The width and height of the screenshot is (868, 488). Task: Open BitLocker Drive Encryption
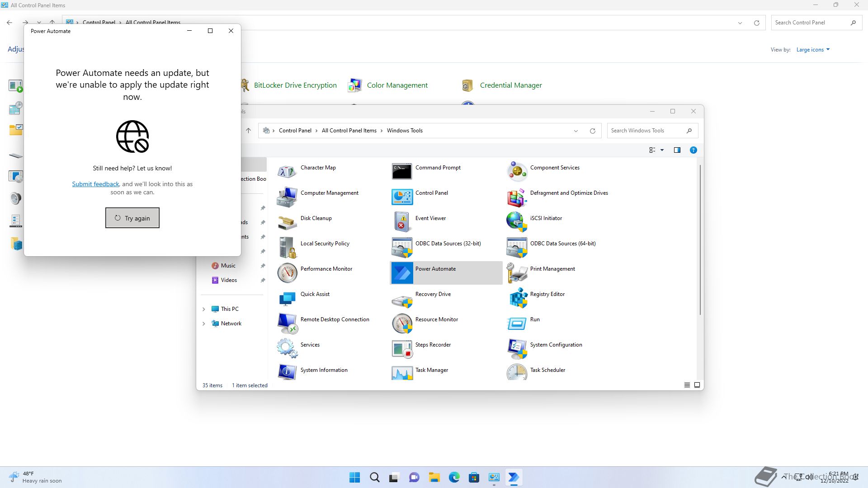click(295, 85)
